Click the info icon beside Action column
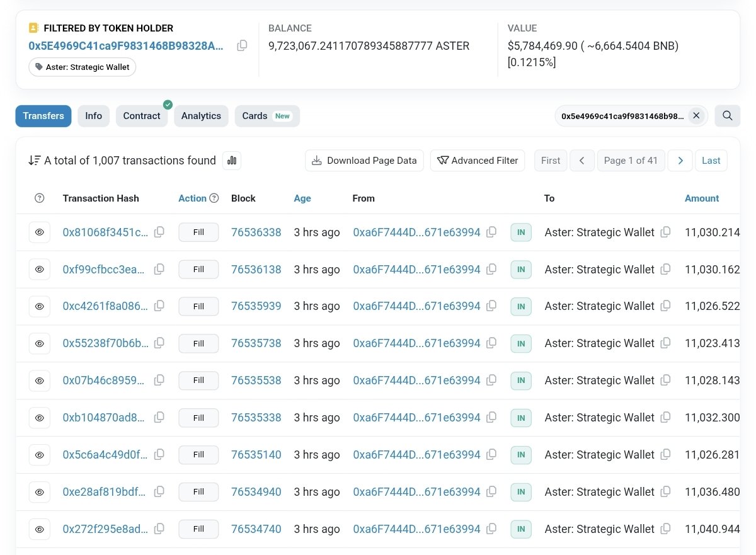The height and width of the screenshot is (555, 756). 214,198
